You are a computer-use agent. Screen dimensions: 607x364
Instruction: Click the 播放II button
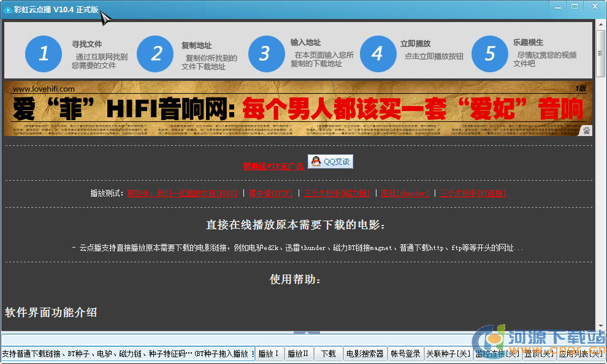[x=298, y=354]
